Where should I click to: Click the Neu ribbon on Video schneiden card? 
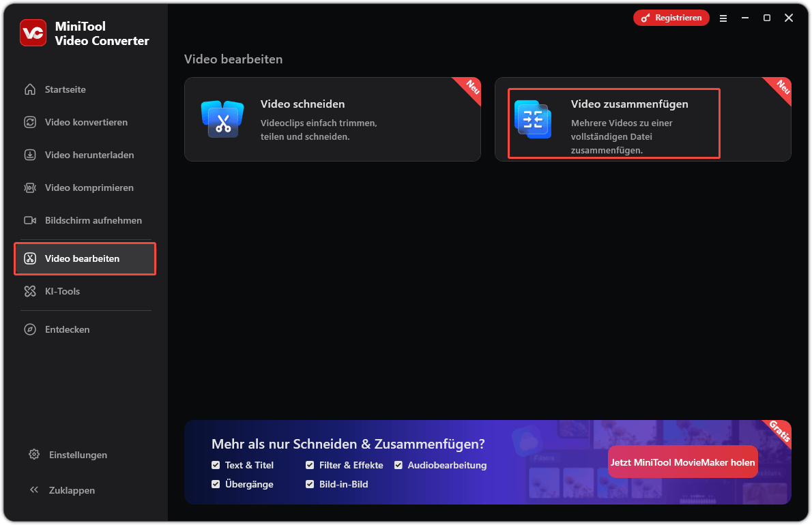pyautogui.click(x=472, y=87)
